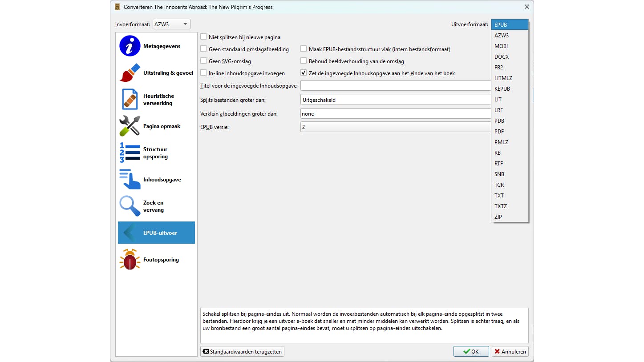Screen dimensions: 644x362
Task: Choose SNB output format
Action: click(510, 174)
